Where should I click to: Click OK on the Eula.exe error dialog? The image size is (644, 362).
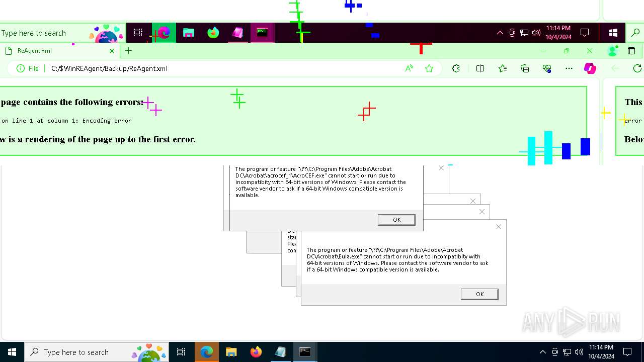pos(479,294)
